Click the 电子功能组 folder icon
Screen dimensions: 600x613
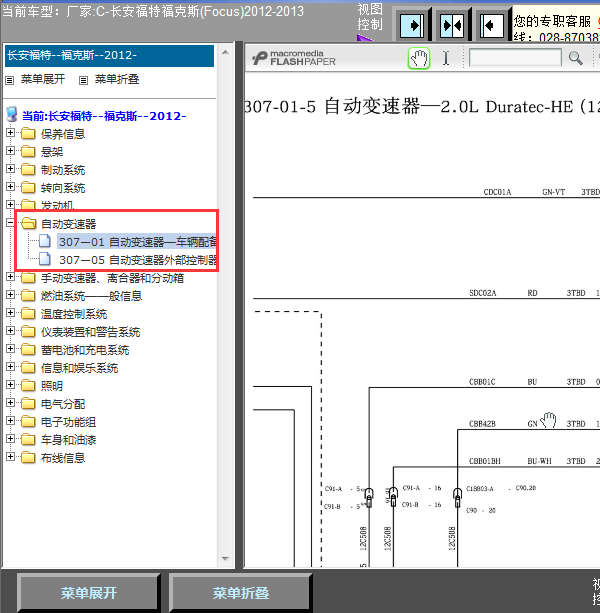(28, 421)
